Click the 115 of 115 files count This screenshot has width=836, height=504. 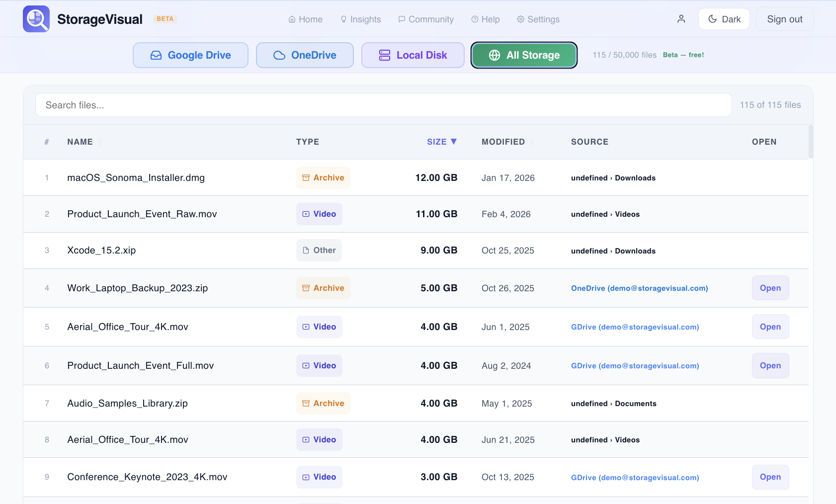(x=770, y=105)
